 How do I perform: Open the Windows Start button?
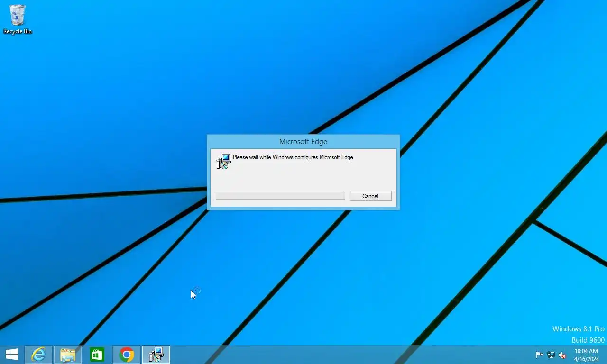(11, 355)
